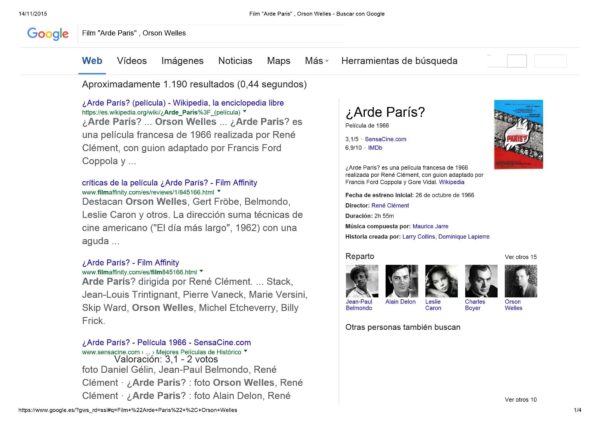The image size is (600, 424).
Task: Open composer Maurice Jarre link
Action: click(x=430, y=226)
